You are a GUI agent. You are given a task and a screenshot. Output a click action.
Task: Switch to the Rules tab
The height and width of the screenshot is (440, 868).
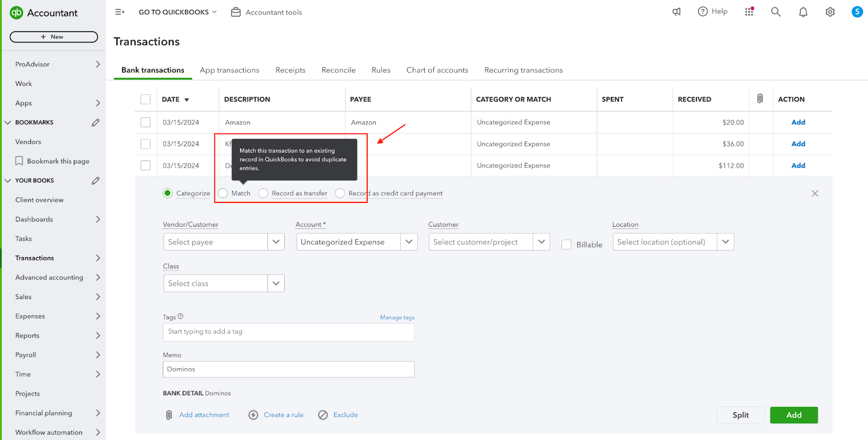click(381, 70)
